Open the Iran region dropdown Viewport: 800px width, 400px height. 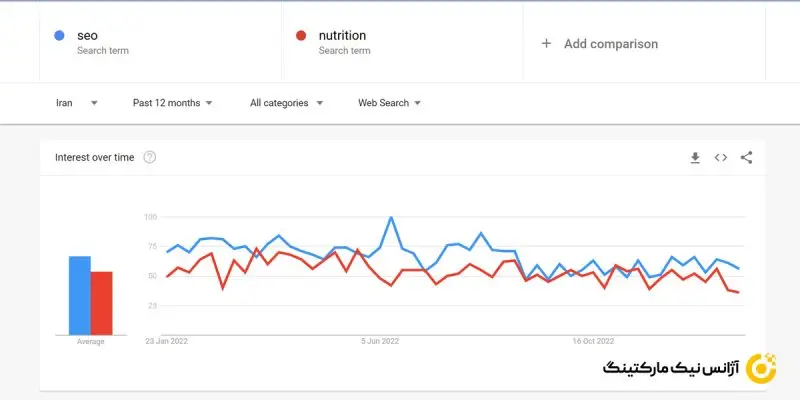[76, 103]
